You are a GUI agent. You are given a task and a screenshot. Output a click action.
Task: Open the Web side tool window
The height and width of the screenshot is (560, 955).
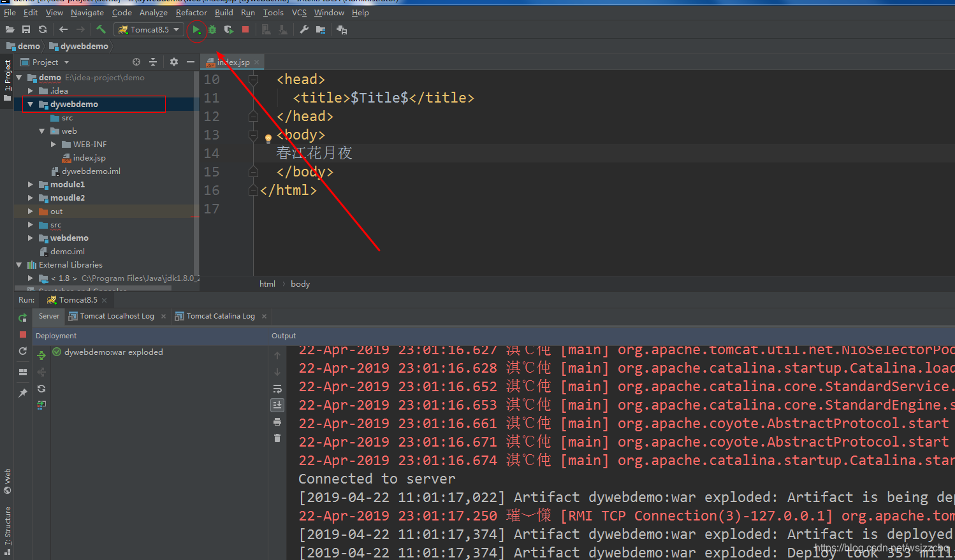point(8,482)
